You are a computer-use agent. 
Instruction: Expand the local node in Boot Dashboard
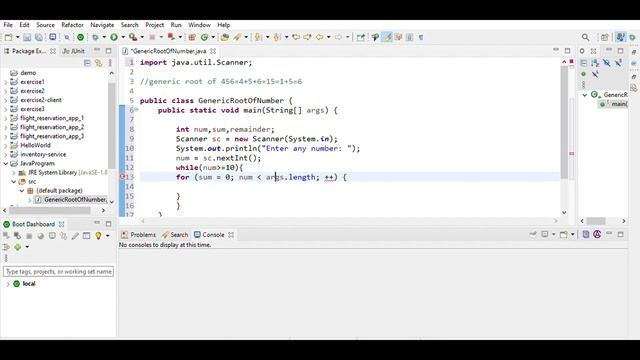tap(8, 284)
